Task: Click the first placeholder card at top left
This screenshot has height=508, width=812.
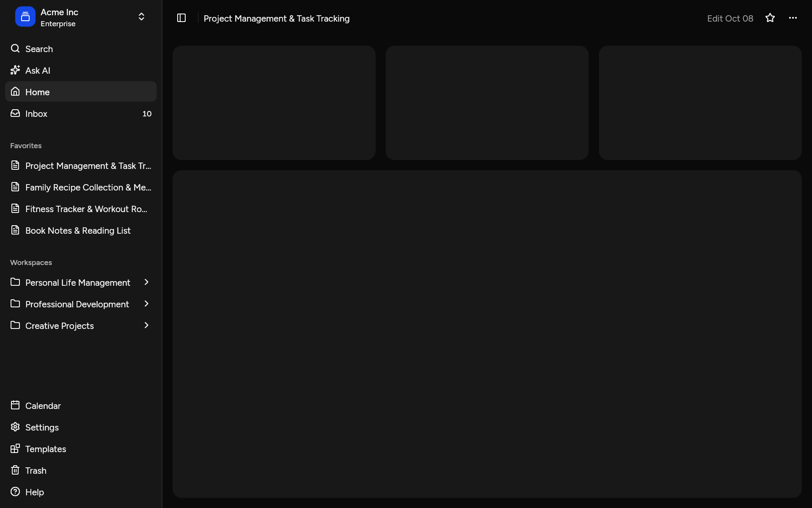Action: 274,103
